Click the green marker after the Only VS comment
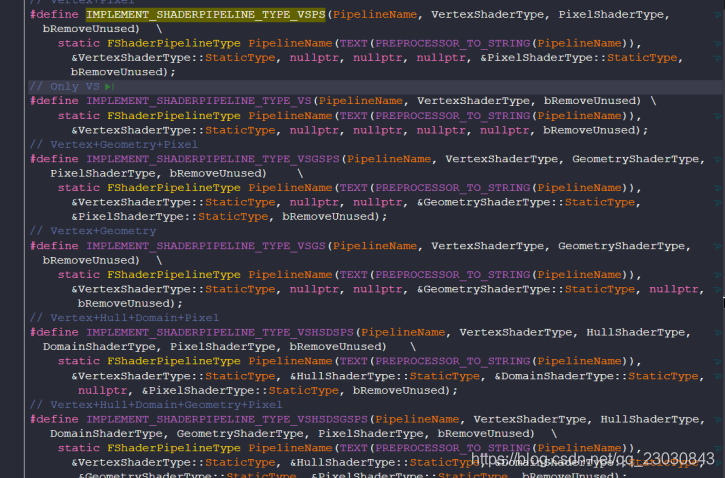The image size is (725, 478). tap(110, 86)
